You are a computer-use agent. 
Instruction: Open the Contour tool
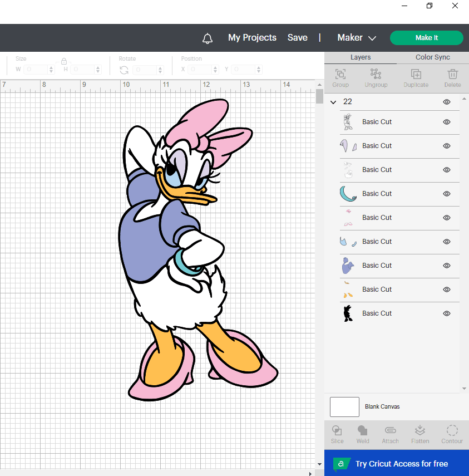point(452,430)
